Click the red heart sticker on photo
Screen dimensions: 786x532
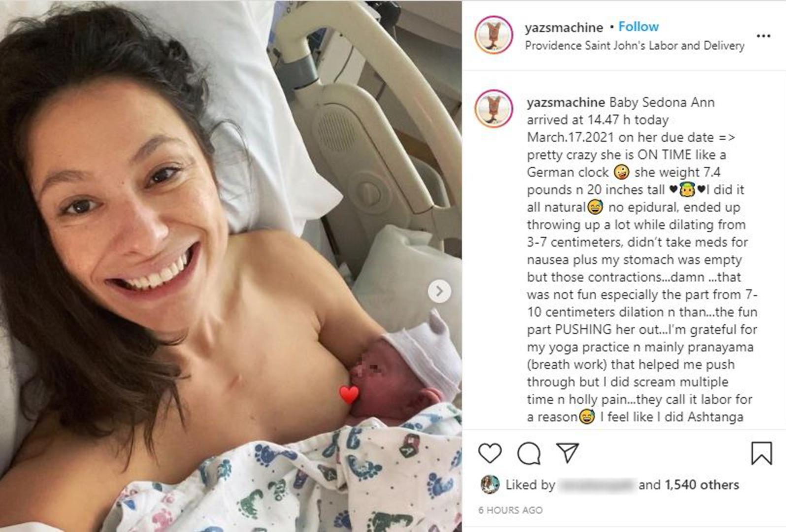pyautogui.click(x=349, y=395)
